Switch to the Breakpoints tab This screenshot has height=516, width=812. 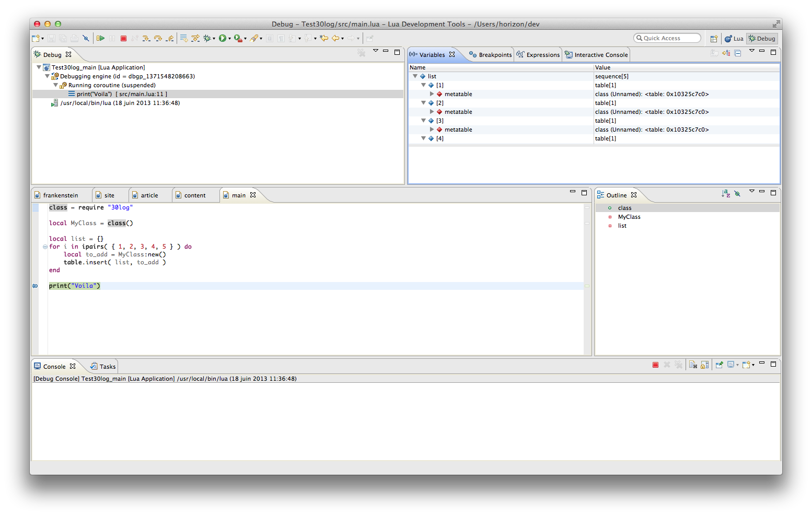pyautogui.click(x=490, y=55)
